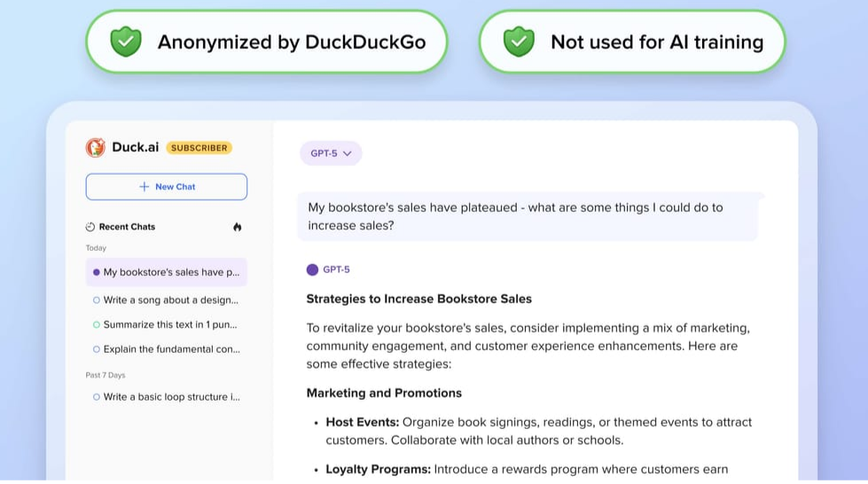Click the Duck.ai brand name text
Image resolution: width=868 pixels, height=484 pixels.
[x=135, y=147]
